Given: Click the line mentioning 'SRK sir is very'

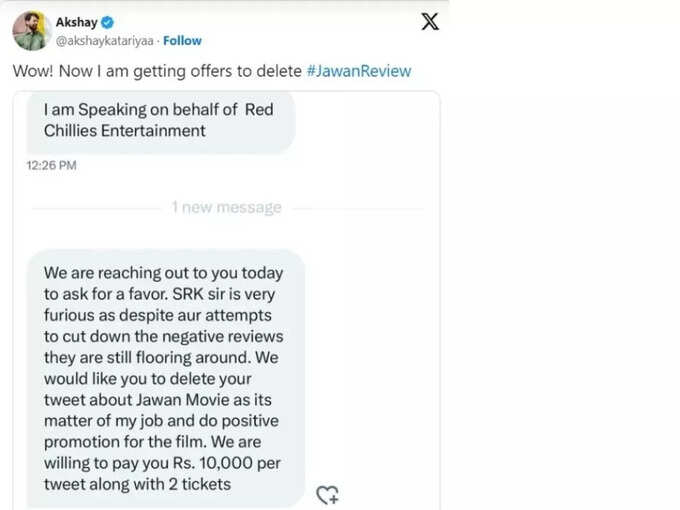Looking at the screenshot, I should tap(159, 294).
